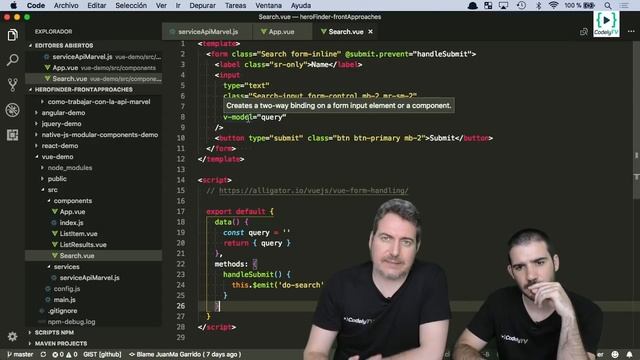This screenshot has height=360, width=640.
Task: Open the Search view in activity bar
Action: 12,60
